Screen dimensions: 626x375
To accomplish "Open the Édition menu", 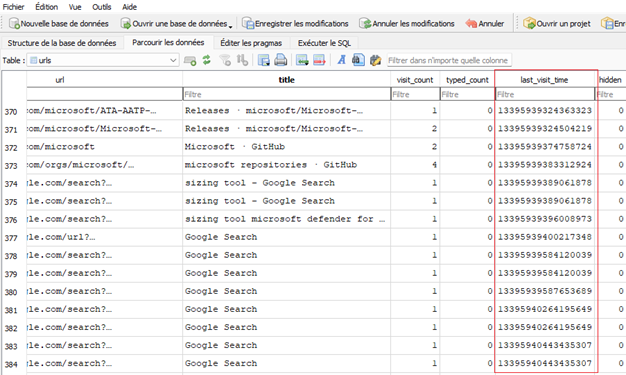I will point(46,7).
